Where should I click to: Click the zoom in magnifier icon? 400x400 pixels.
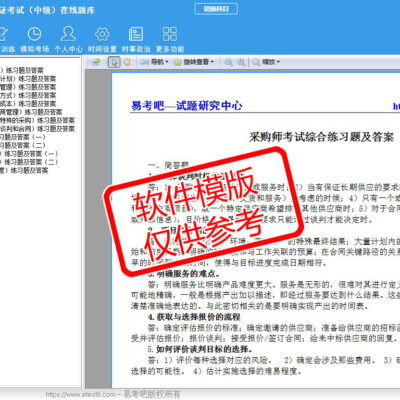pyautogui.click(x=241, y=62)
